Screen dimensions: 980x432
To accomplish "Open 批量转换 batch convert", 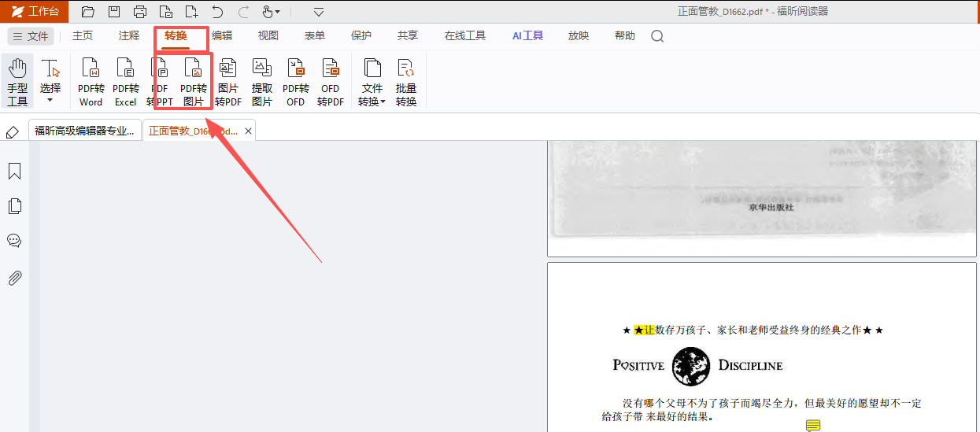I will [406, 82].
